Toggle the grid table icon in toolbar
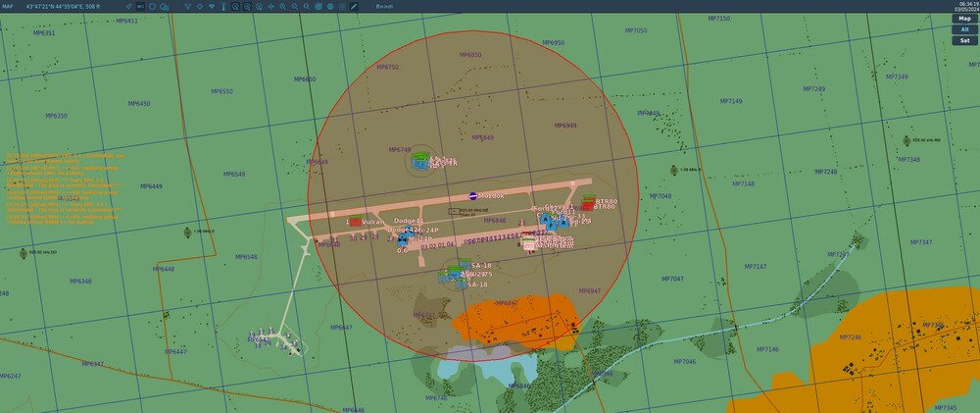This screenshot has height=413, width=980. tap(342, 6)
